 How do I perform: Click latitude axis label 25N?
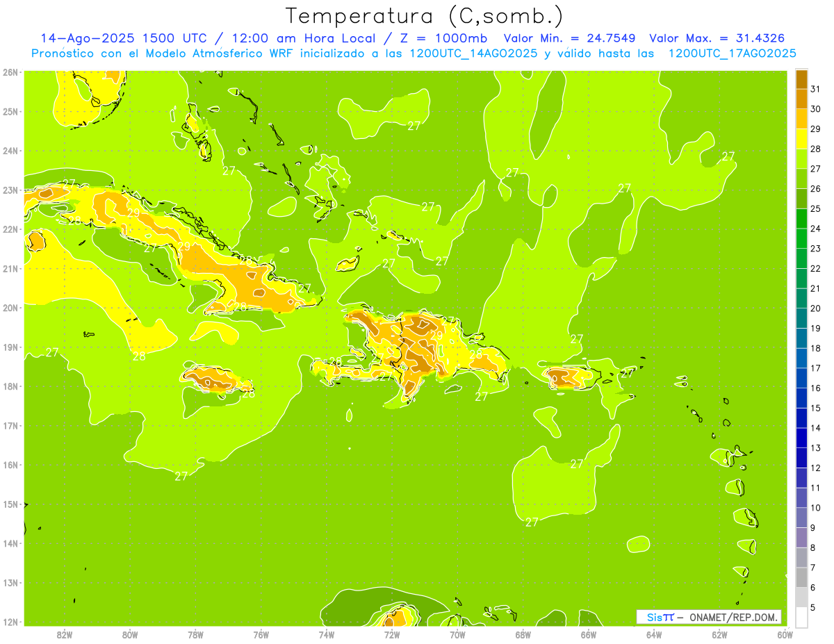pos(10,111)
